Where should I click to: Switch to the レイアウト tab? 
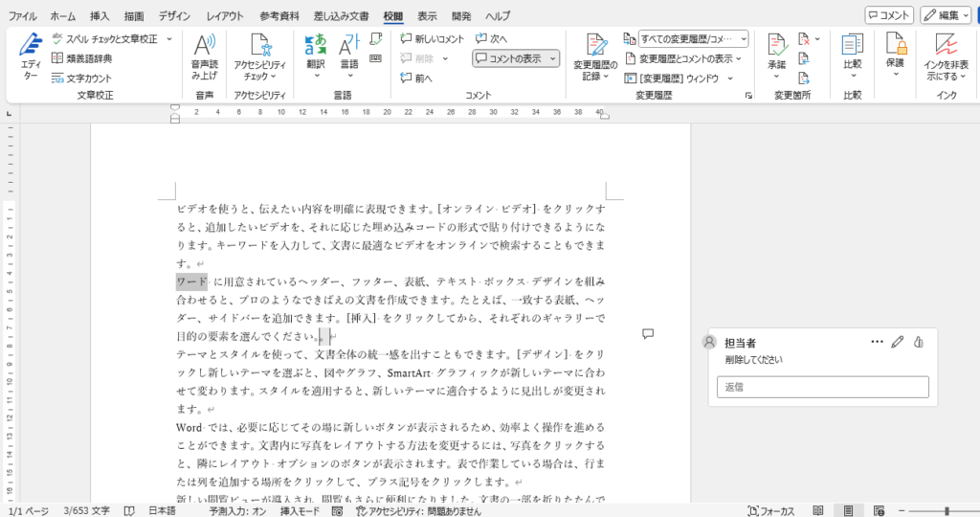click(225, 16)
